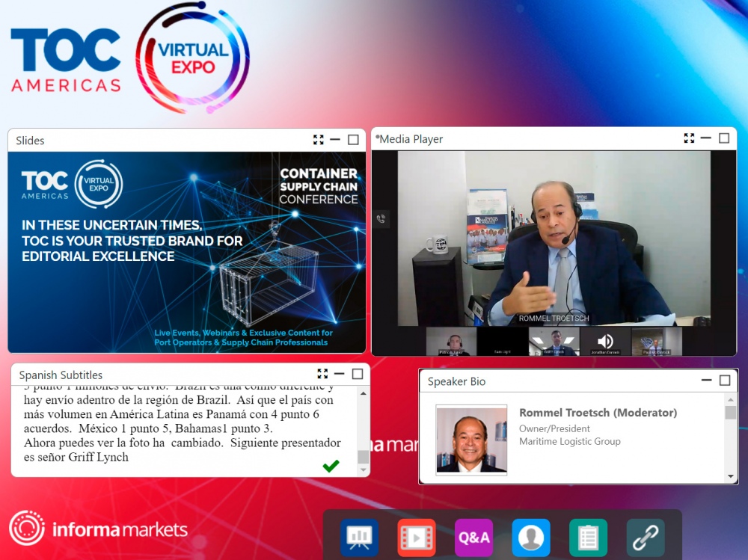Click the scroll up arrow in Spanish Subtitles
Screen dimensions: 748x560
364,393
